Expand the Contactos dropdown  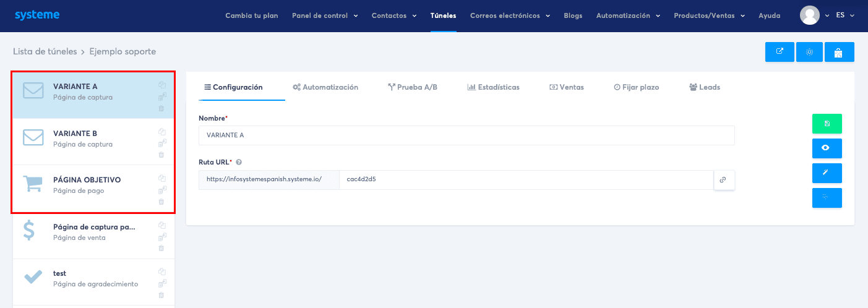(x=394, y=15)
